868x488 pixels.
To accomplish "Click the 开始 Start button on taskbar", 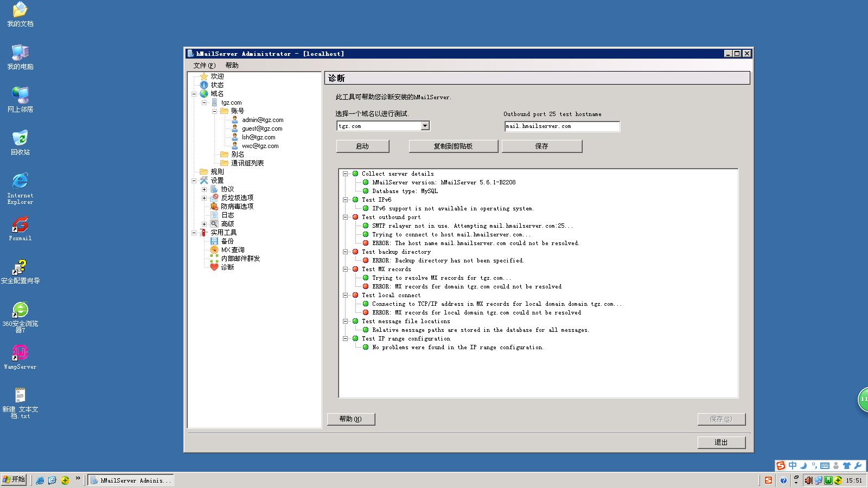I will click(14, 479).
